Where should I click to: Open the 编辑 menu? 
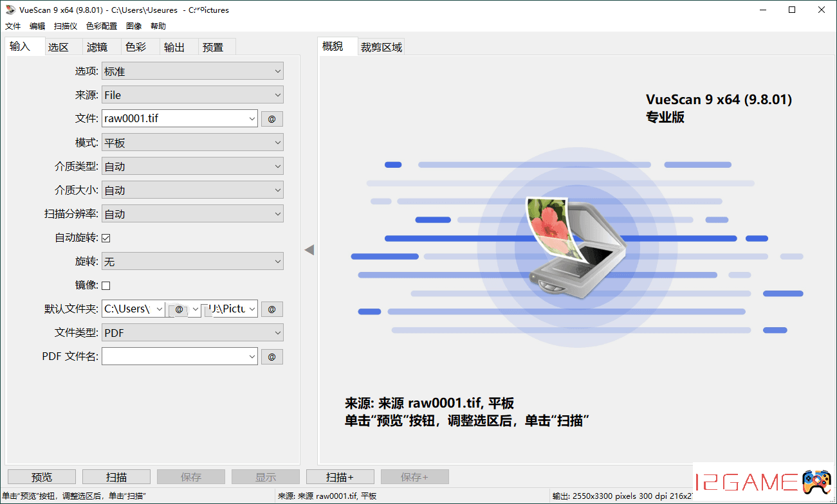(37, 26)
